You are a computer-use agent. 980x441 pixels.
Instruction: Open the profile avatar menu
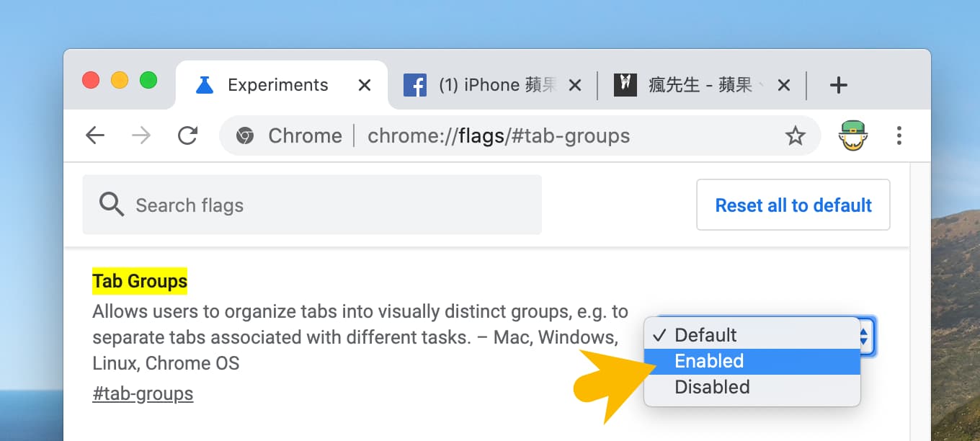853,135
